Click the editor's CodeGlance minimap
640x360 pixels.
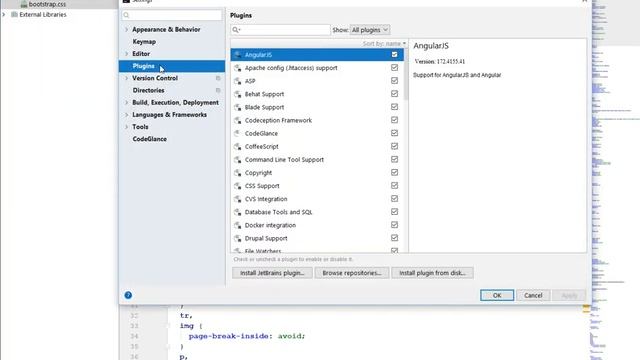click(x=616, y=180)
